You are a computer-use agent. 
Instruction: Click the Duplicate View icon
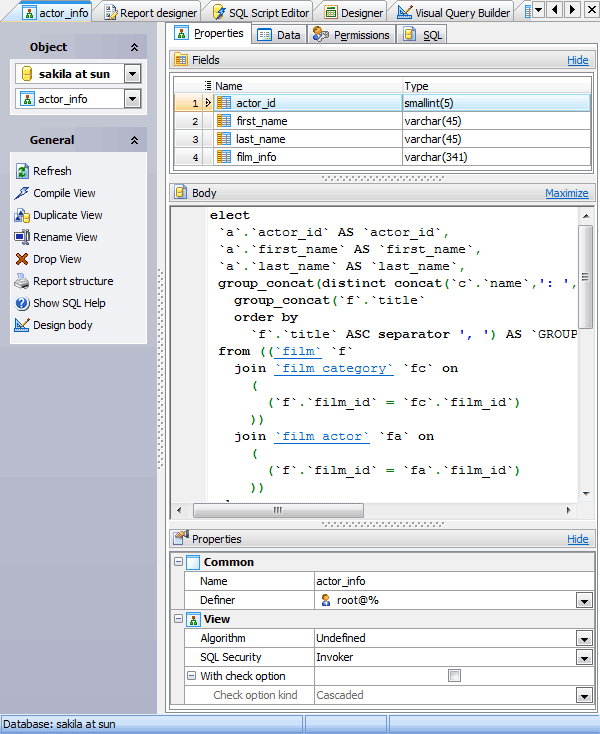(23, 215)
